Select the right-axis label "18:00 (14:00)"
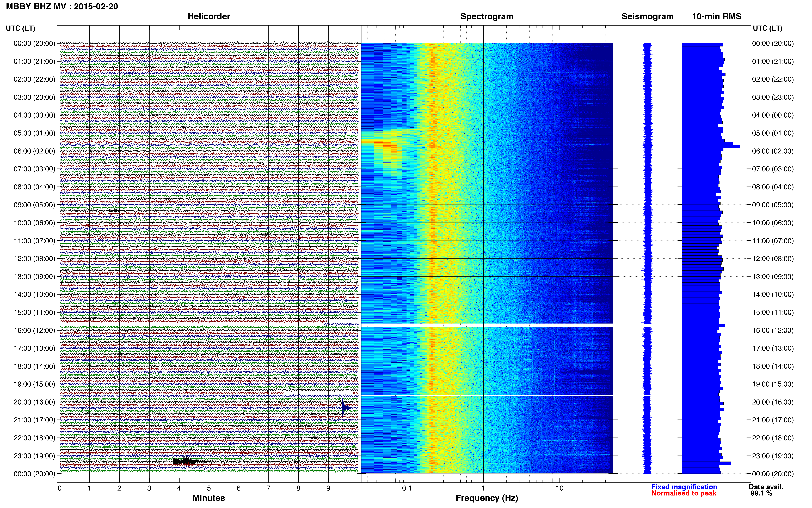This screenshot has height=508, width=812. (773, 366)
